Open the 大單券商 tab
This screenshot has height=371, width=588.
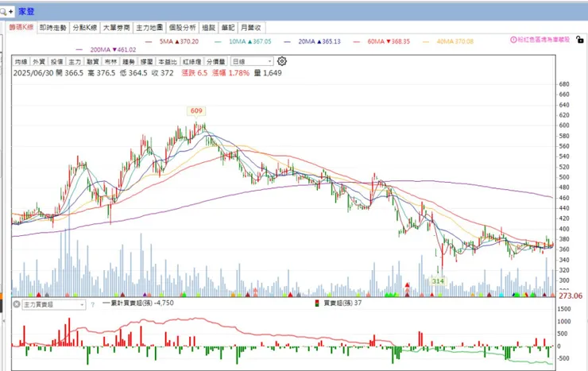pyautogui.click(x=117, y=27)
